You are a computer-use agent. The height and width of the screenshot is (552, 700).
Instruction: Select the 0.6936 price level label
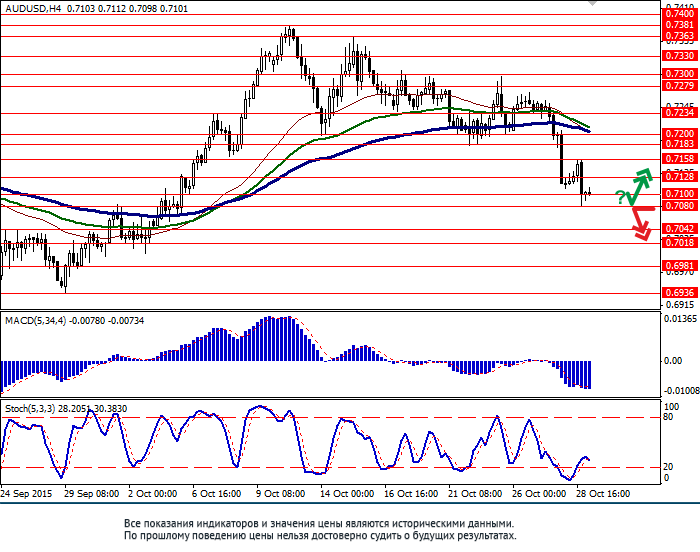coord(679,293)
